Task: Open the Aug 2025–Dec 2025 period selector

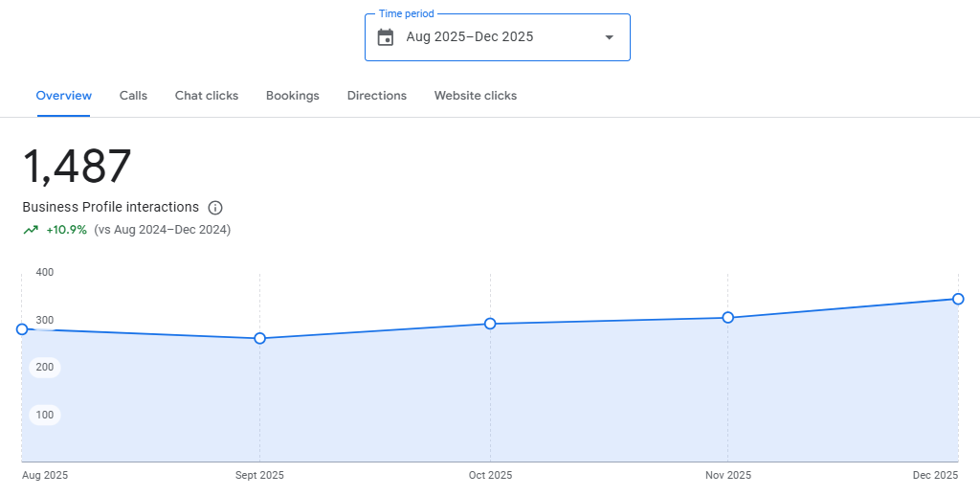Action: pyautogui.click(x=498, y=37)
